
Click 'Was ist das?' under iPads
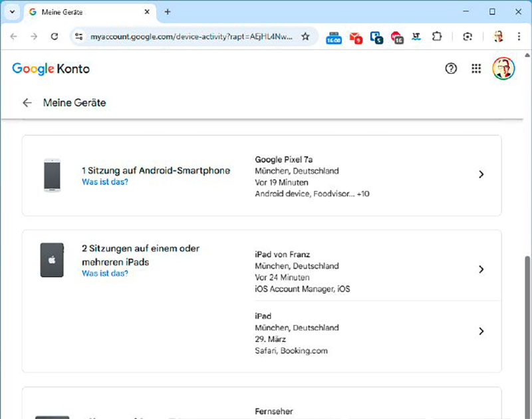point(105,273)
